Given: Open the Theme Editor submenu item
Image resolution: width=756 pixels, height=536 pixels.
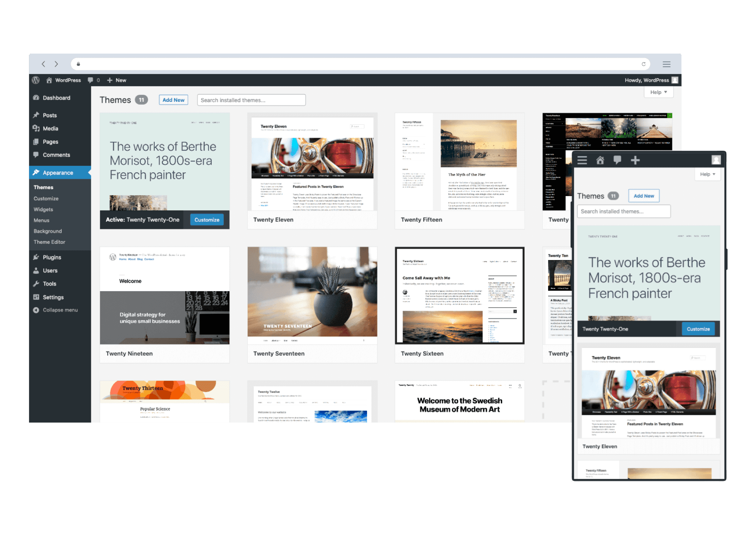Looking at the screenshot, I should pyautogui.click(x=49, y=242).
